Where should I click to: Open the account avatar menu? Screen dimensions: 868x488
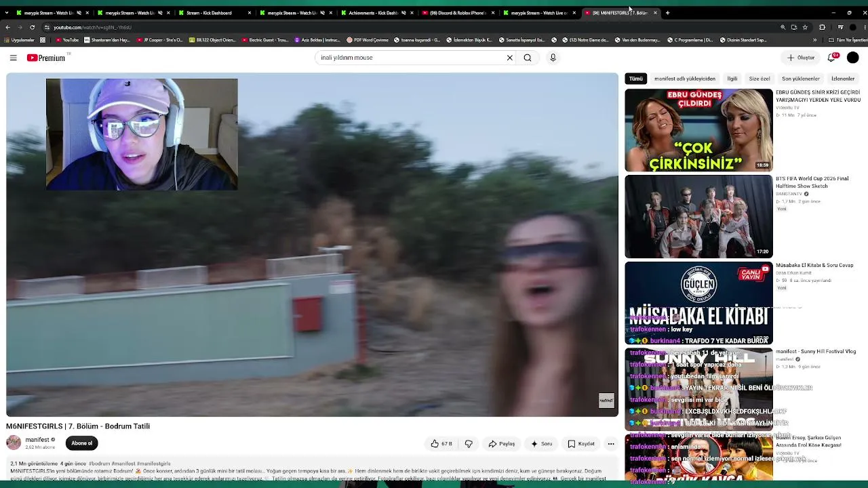point(853,58)
